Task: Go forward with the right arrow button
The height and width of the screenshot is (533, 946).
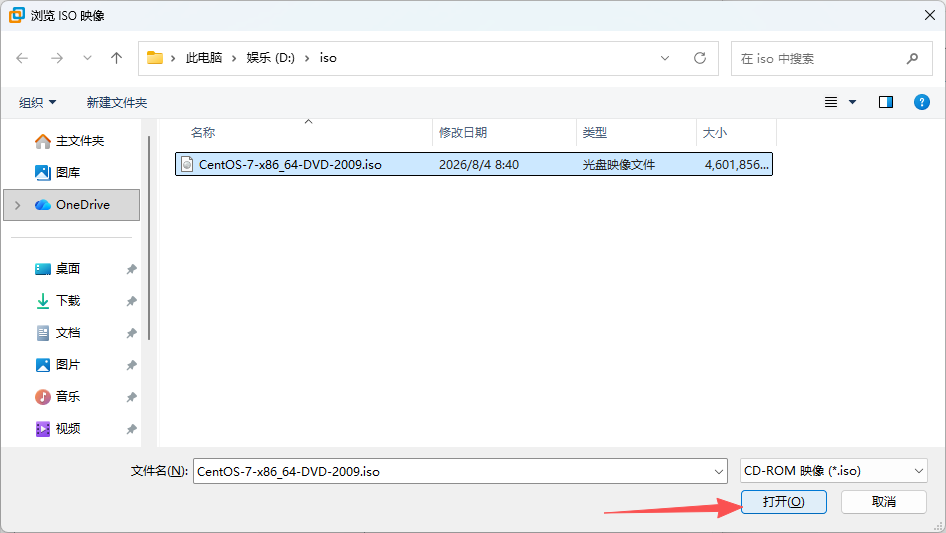Action: click(x=57, y=58)
